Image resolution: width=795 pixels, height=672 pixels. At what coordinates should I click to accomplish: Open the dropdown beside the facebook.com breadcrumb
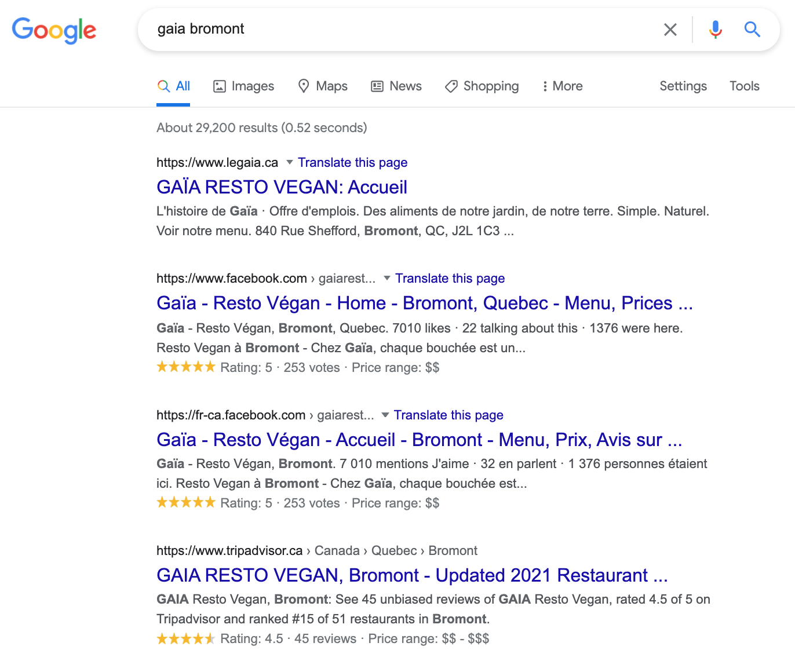[386, 279]
